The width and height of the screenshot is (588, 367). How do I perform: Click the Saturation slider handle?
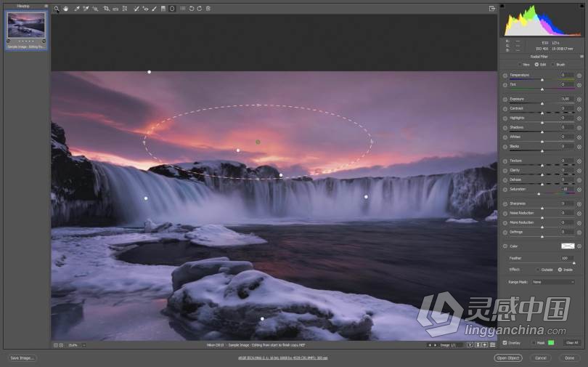(x=539, y=194)
